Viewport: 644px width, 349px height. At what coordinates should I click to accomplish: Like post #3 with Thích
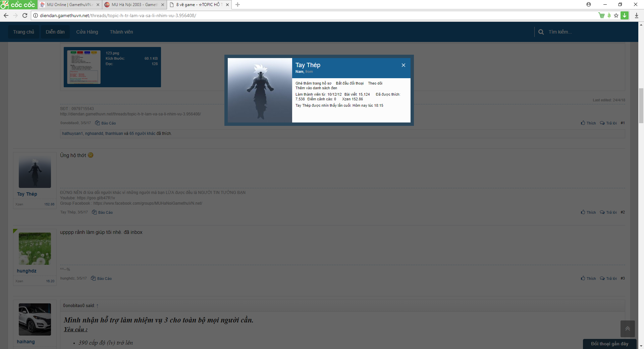[588, 279]
